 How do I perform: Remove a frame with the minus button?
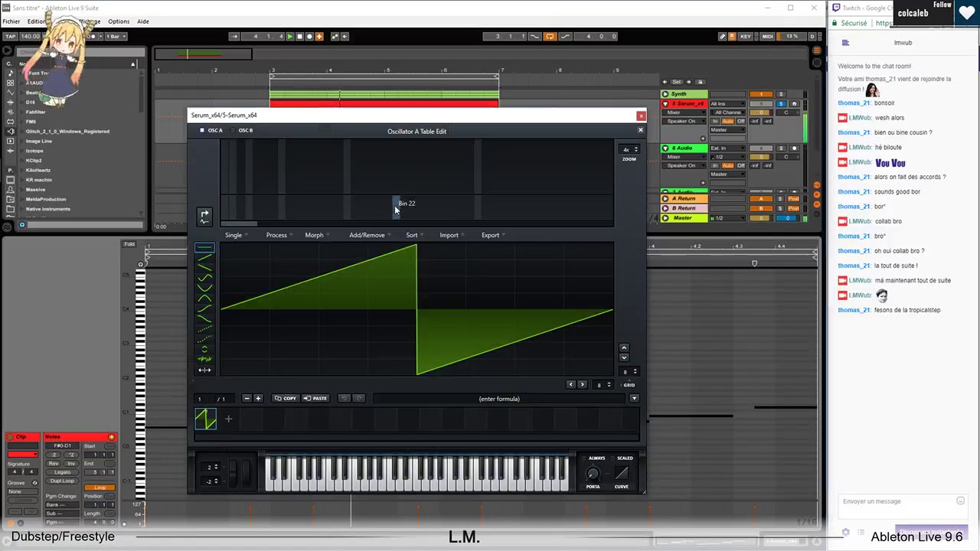tap(247, 398)
